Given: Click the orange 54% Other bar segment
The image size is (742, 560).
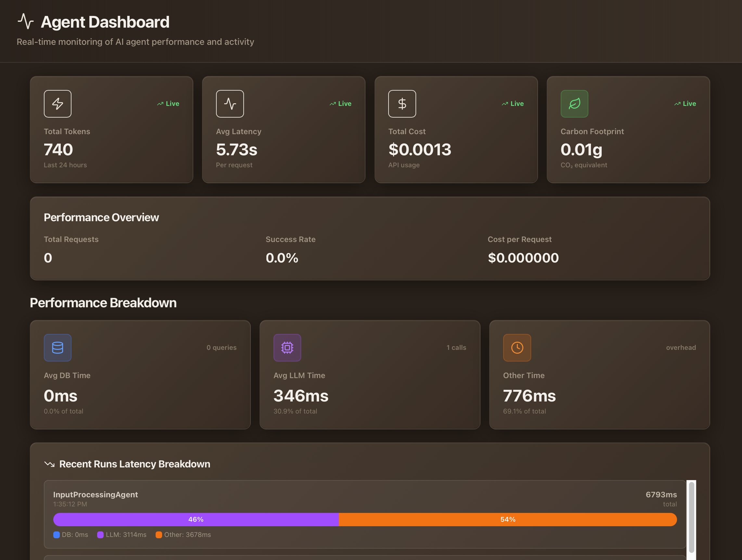Looking at the screenshot, I should (x=507, y=519).
